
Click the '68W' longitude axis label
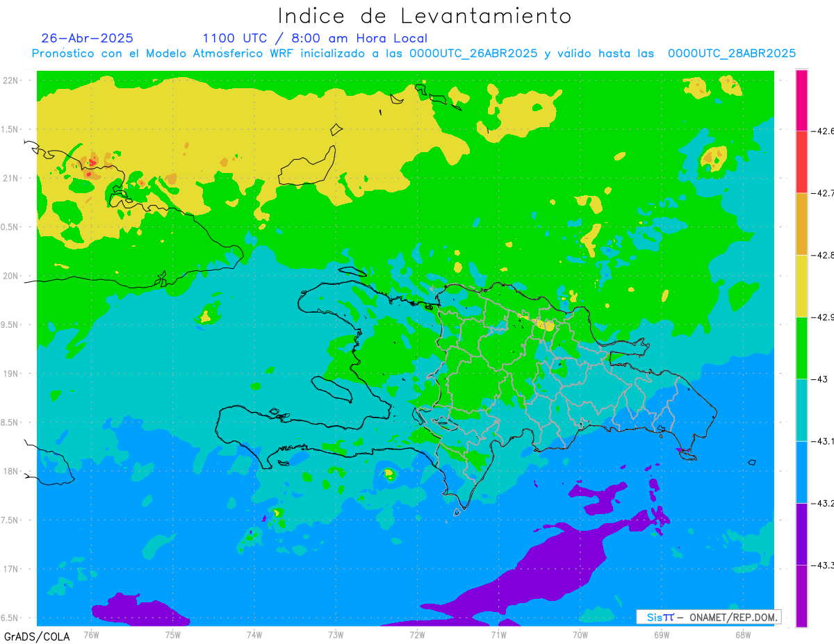(x=742, y=634)
